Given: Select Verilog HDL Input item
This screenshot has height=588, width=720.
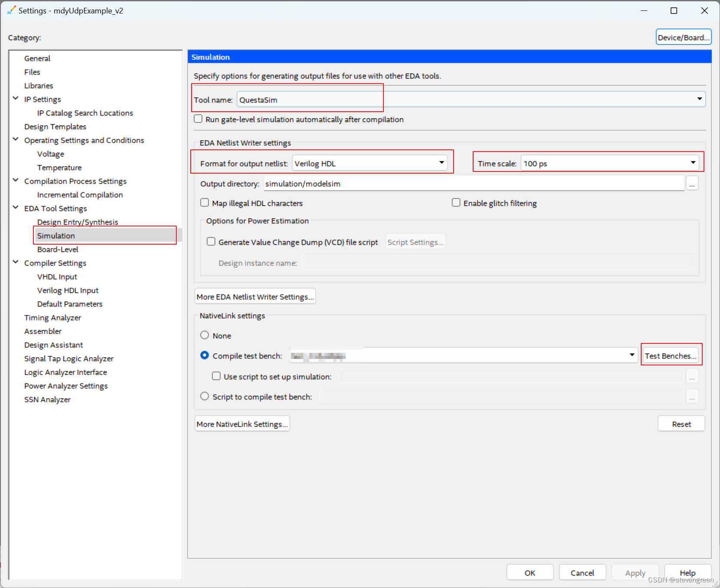Looking at the screenshot, I should point(68,290).
